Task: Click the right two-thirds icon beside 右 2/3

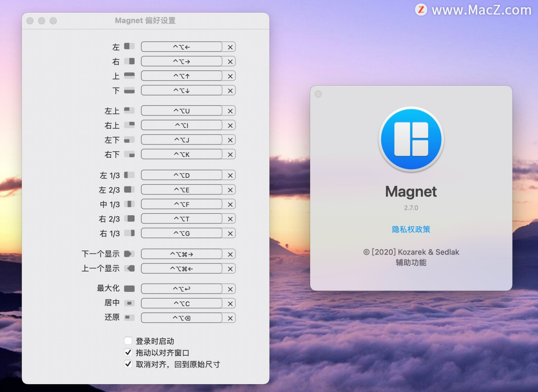Action: pos(129,219)
